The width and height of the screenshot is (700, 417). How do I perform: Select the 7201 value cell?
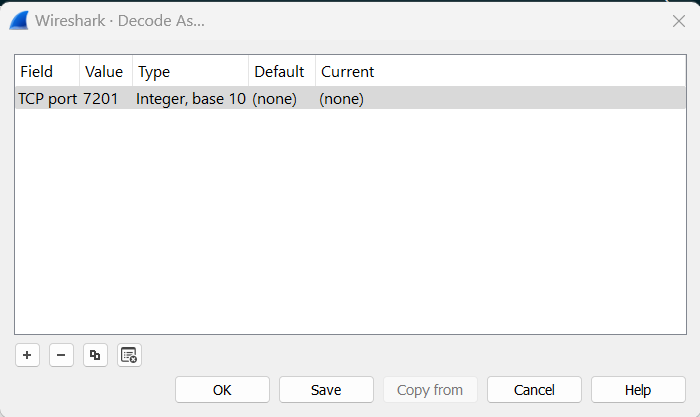tap(104, 99)
